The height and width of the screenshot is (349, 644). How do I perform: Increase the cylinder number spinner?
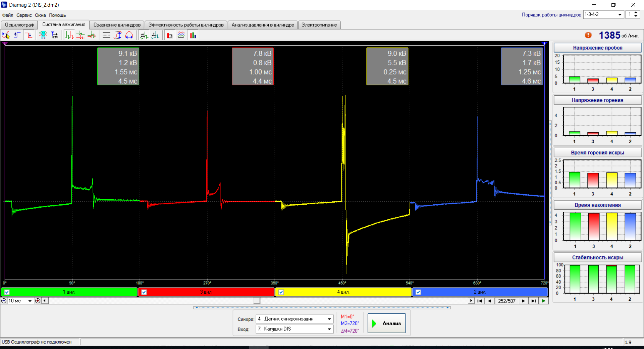tap(636, 13)
